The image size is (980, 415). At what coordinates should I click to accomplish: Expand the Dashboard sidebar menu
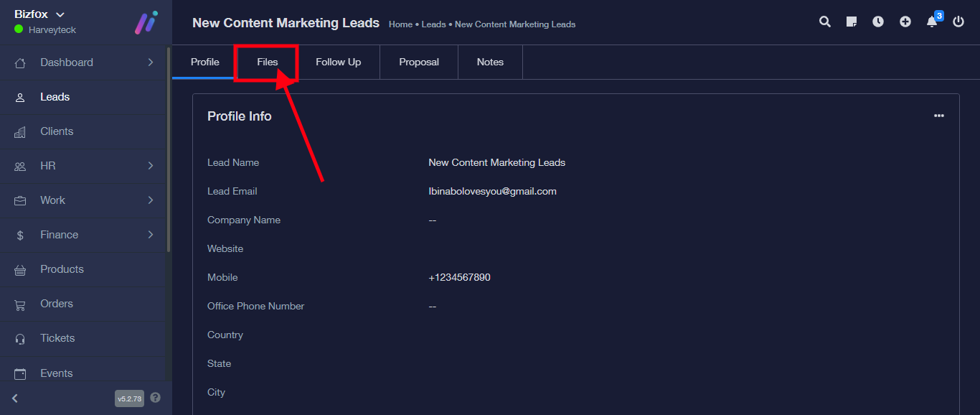pyautogui.click(x=85, y=62)
